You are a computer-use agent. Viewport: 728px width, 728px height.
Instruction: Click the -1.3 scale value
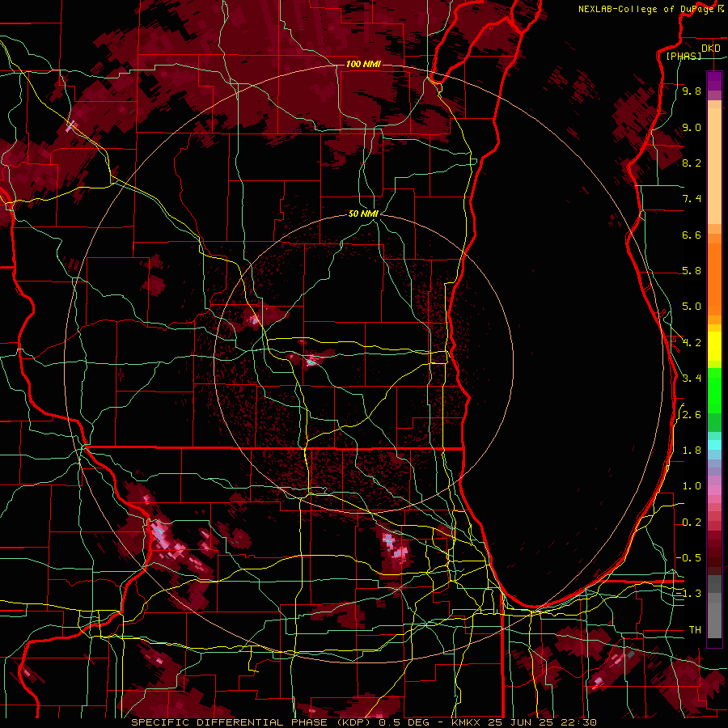(688, 594)
